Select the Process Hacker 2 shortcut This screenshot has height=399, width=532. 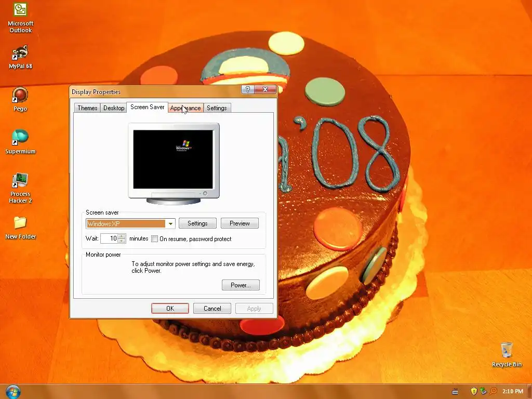pyautogui.click(x=20, y=188)
